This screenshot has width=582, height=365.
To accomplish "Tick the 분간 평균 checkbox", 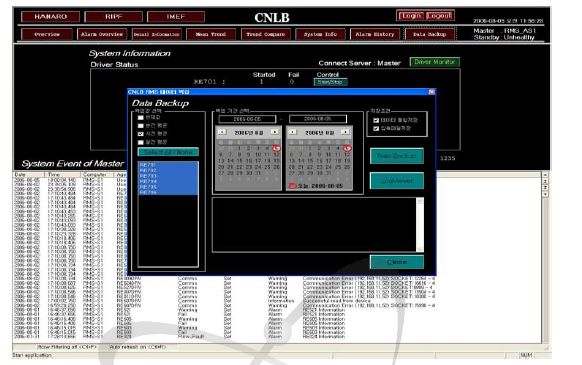I will 141,126.
